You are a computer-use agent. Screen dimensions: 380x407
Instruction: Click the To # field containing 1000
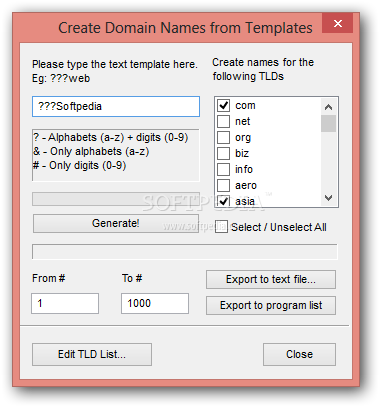(155, 303)
